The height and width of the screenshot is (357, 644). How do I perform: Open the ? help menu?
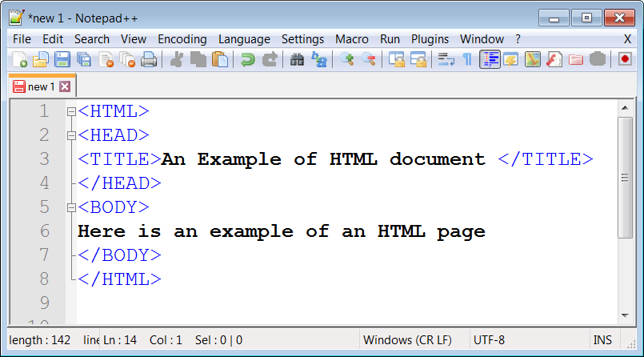(x=518, y=39)
